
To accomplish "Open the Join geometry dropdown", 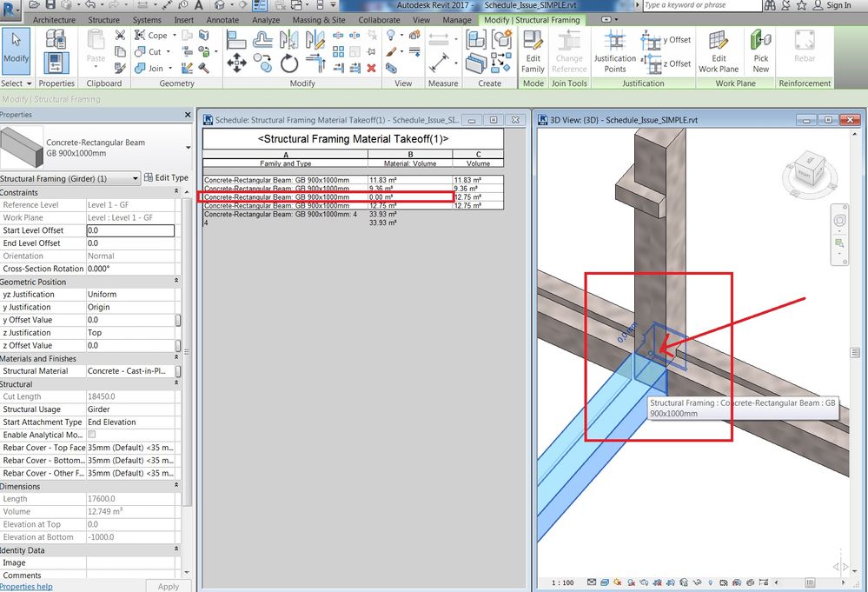I will pyautogui.click(x=170, y=68).
